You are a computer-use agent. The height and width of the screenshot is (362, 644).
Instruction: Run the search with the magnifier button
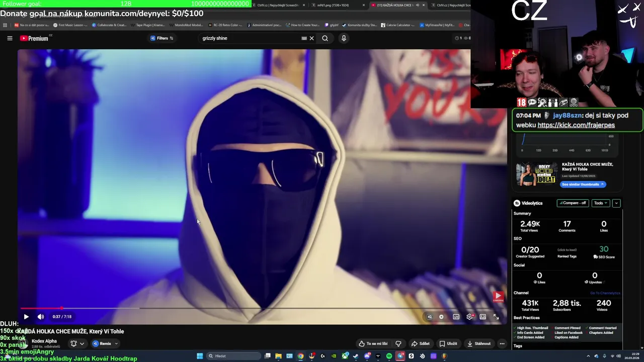(325, 38)
